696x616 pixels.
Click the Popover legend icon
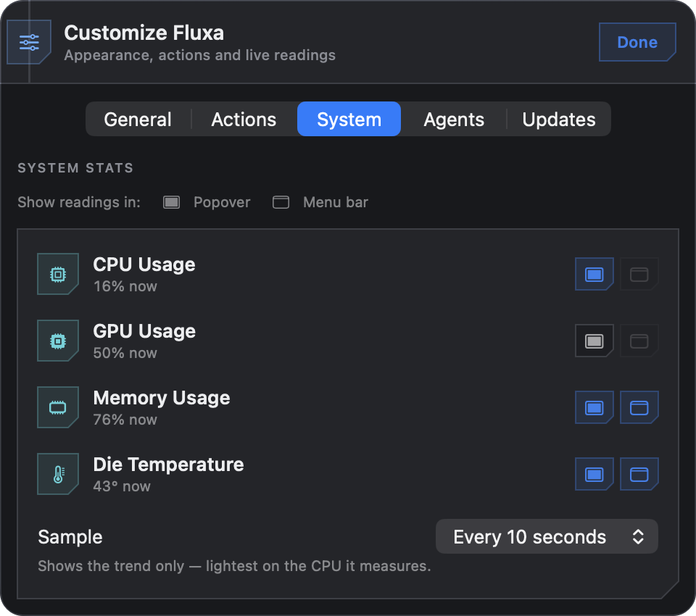[171, 202]
